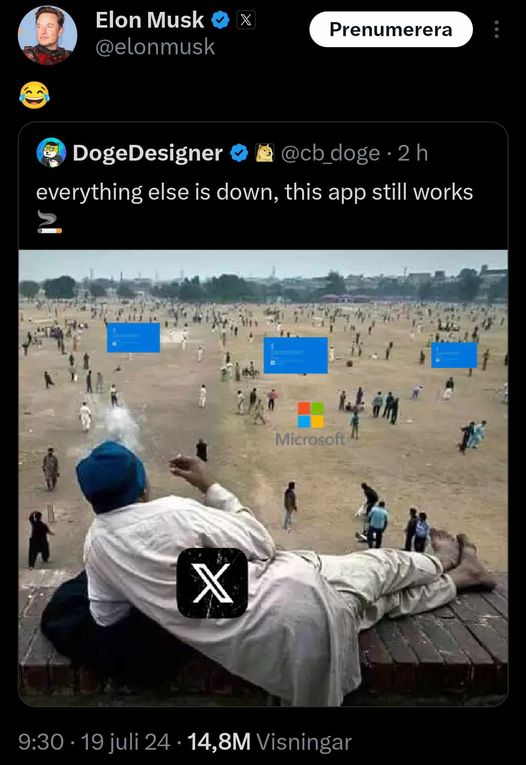This screenshot has width=526, height=765.
Task: Click the blue verified badge beside Elon Musk
Action: click(220, 20)
